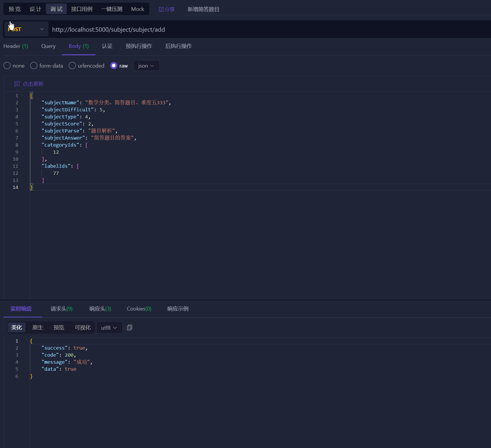Select the response 预览 view button

coord(59,328)
